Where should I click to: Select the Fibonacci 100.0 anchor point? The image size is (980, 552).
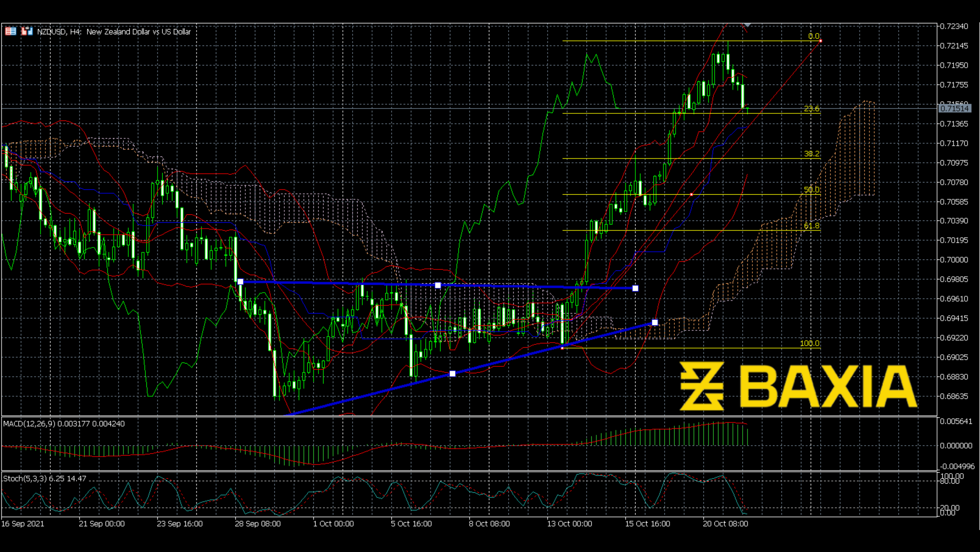point(562,348)
